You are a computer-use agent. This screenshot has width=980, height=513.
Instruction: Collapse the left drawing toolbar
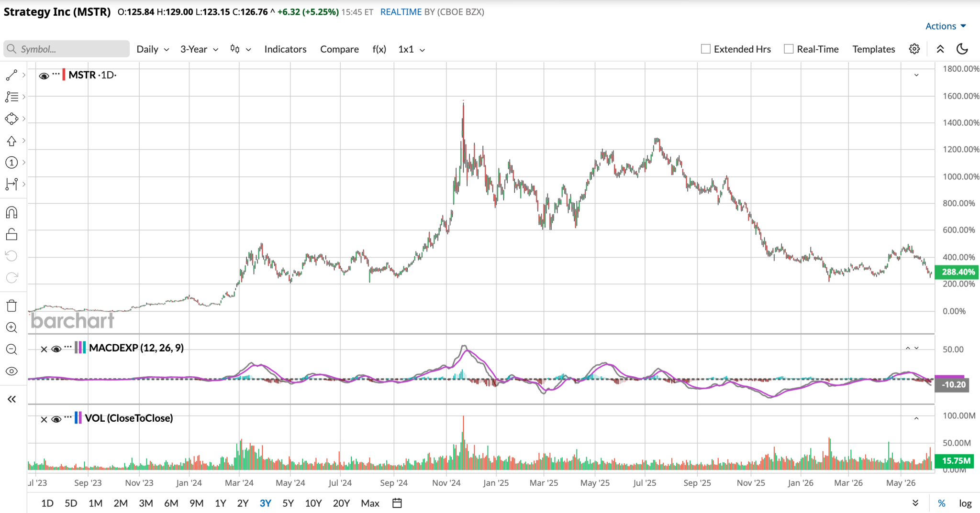[x=11, y=399]
